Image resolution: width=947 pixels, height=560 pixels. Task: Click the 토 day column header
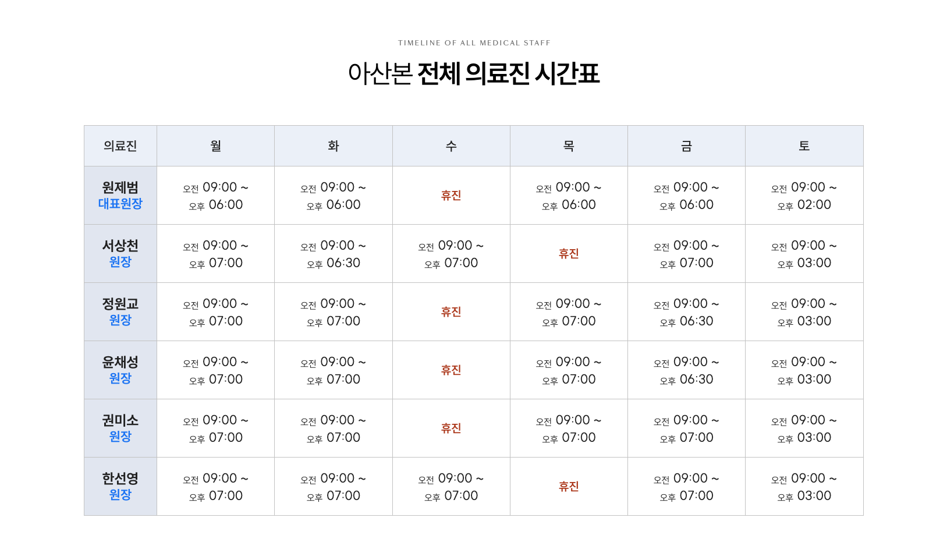click(x=804, y=146)
